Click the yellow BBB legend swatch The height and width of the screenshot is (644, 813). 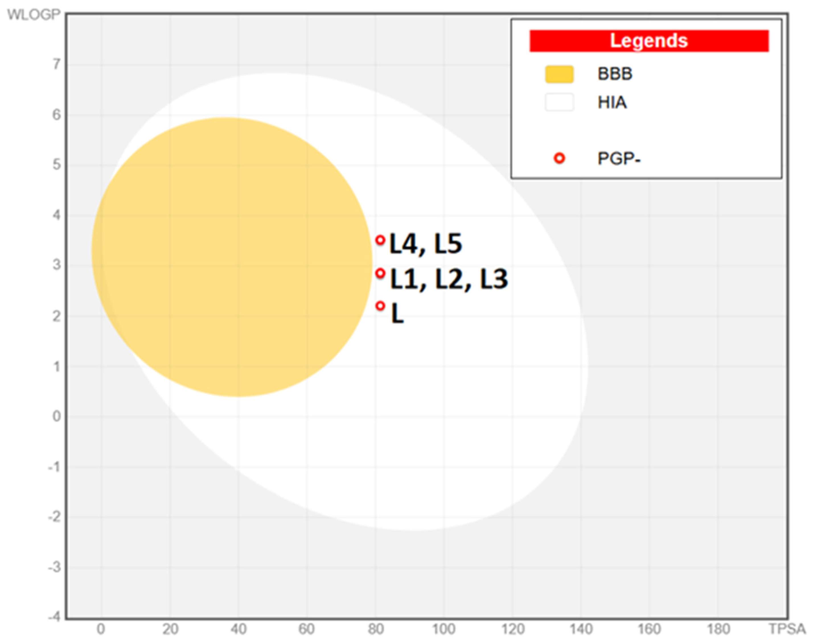pos(559,74)
